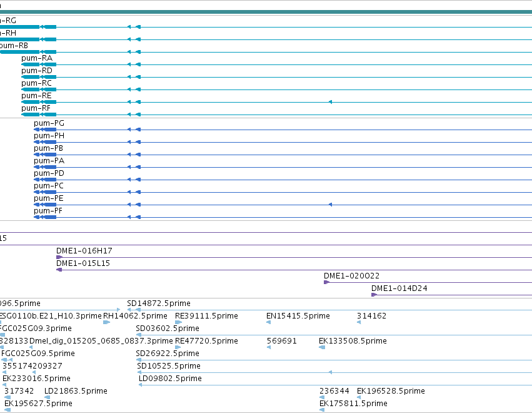Click the EN15415.5prime arrow glyph
532x413 pixels.
pos(268,322)
